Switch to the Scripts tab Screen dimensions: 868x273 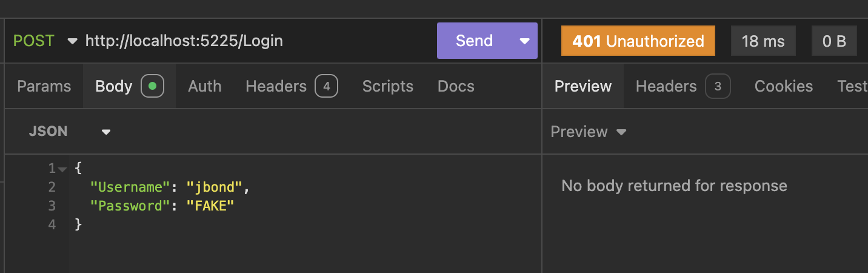(387, 86)
